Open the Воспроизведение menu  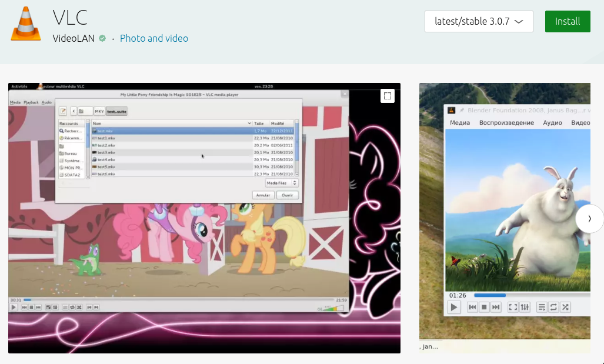point(506,122)
